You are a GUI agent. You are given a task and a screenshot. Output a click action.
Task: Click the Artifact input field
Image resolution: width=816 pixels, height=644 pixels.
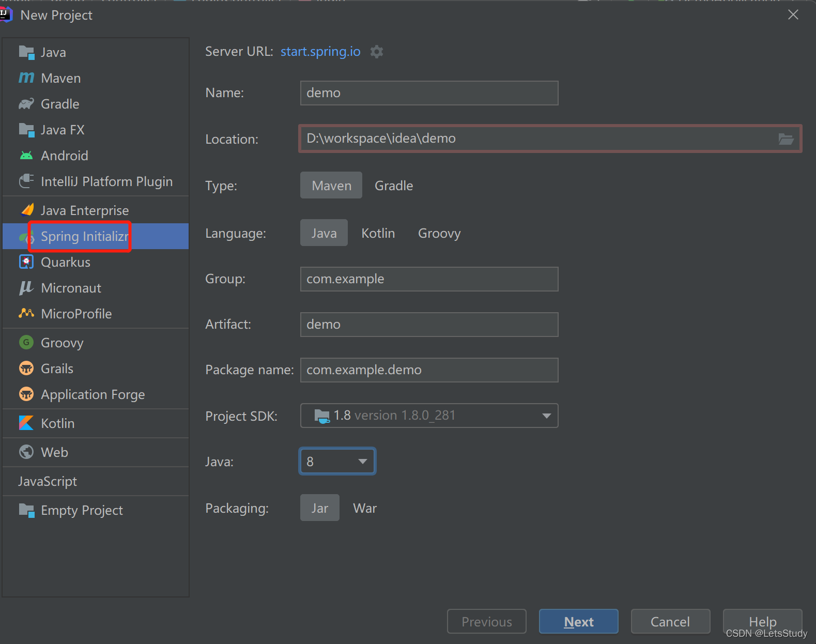pyautogui.click(x=429, y=325)
